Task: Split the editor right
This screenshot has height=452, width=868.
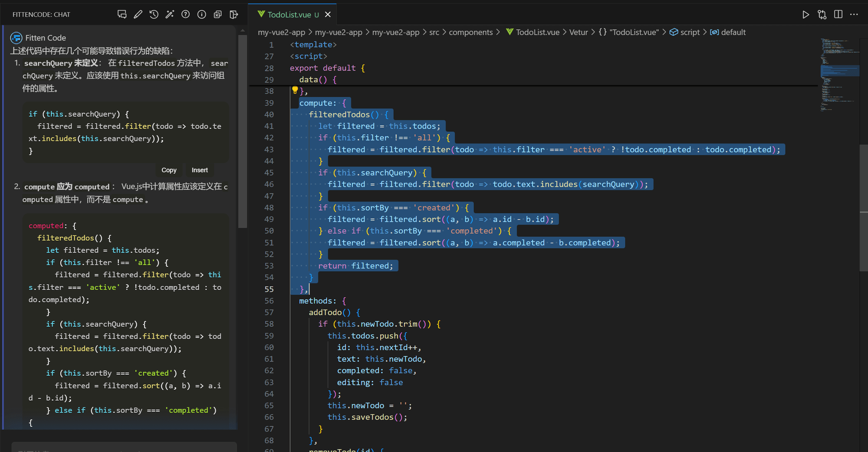Action: (x=838, y=14)
